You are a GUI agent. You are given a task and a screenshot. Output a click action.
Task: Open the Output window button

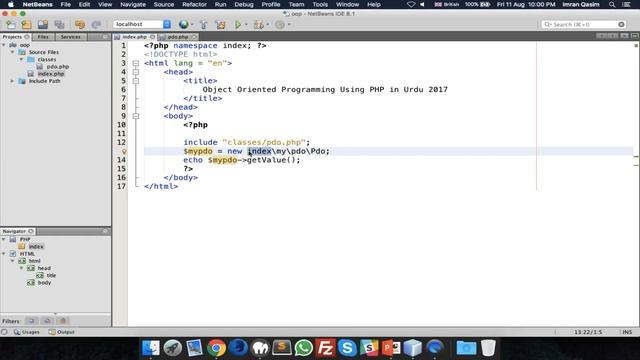(x=62, y=332)
